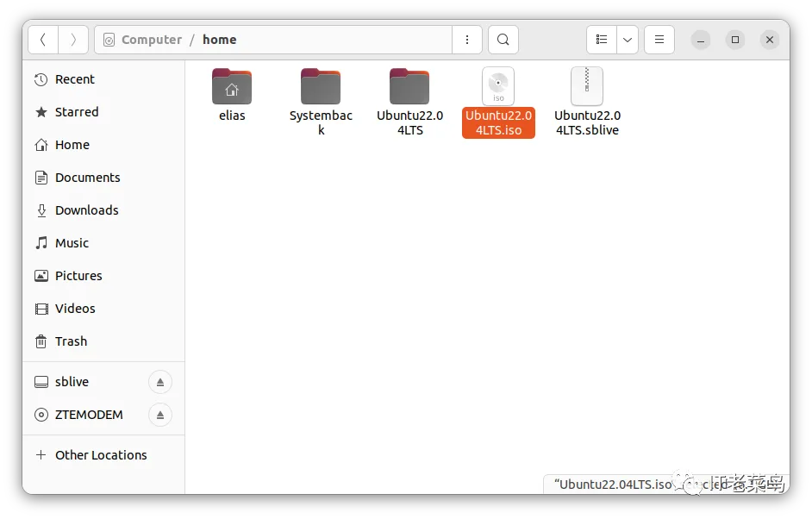Open Pictures in the sidebar
Screen dimensions: 812x519
tap(103, 276)
